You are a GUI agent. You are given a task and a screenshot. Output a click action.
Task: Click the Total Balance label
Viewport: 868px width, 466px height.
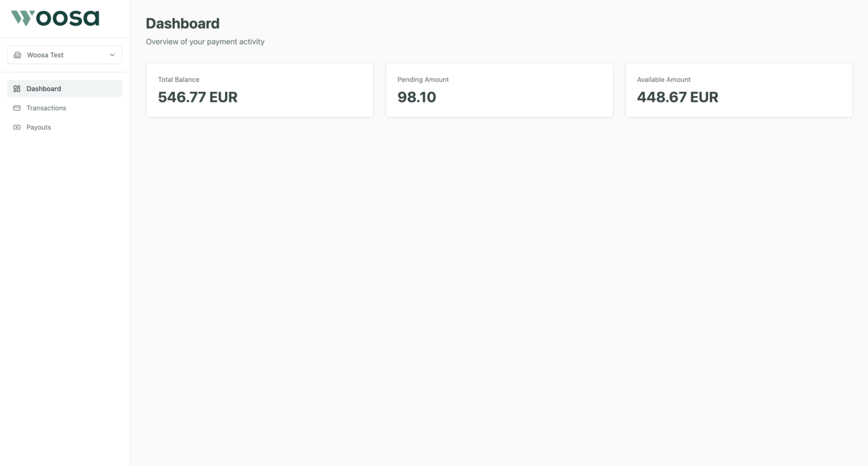tap(179, 79)
